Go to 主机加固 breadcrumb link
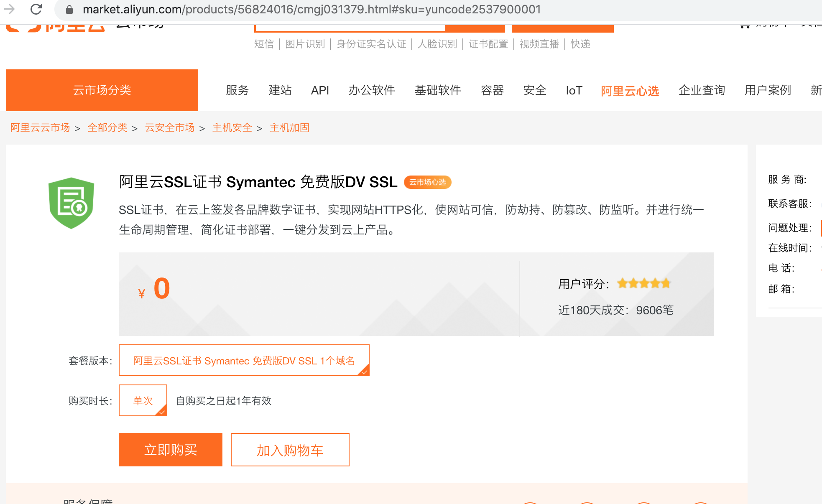The image size is (822, 504). [289, 127]
